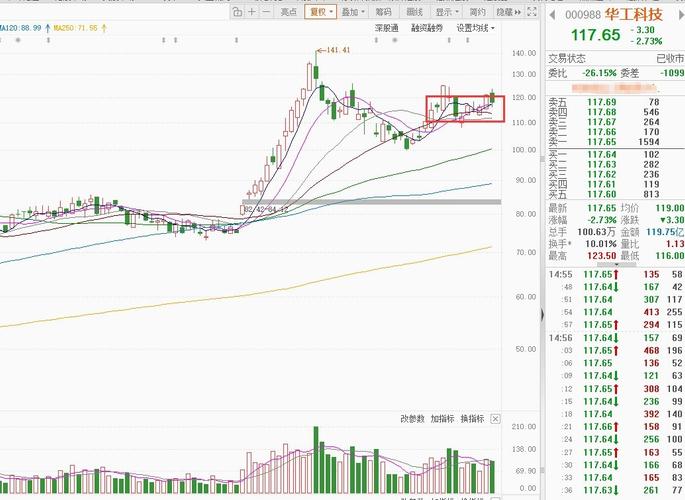Click the 总手 100.63万 value
The height and width of the screenshot is (500, 685).
[x=596, y=232]
